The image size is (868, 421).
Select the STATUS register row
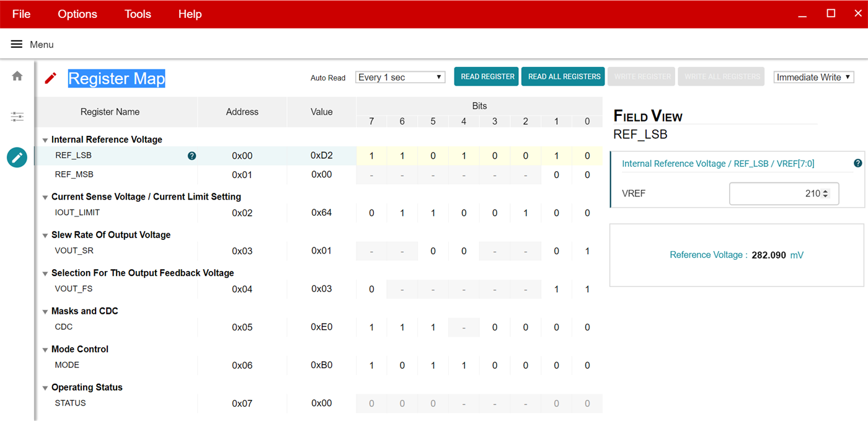[x=71, y=404]
